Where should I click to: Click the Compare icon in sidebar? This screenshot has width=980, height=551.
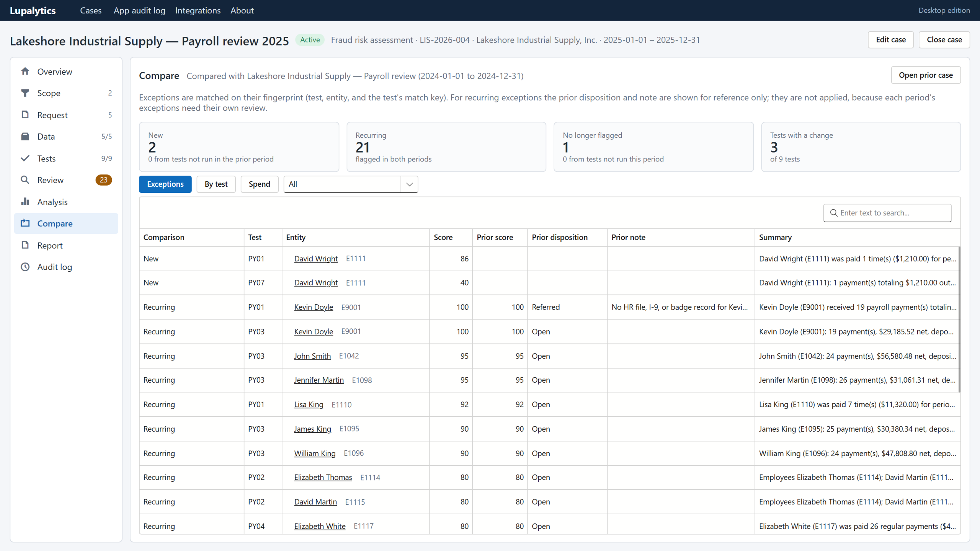click(x=25, y=223)
